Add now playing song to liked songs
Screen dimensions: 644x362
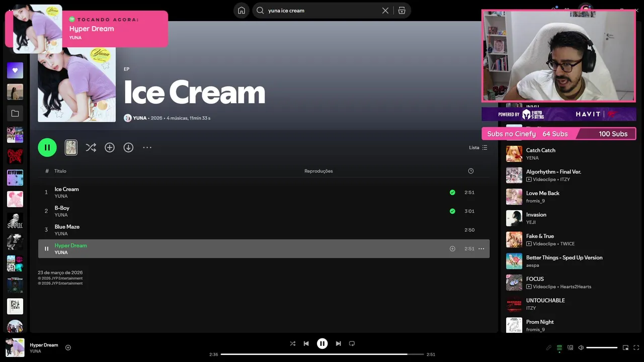(68, 347)
